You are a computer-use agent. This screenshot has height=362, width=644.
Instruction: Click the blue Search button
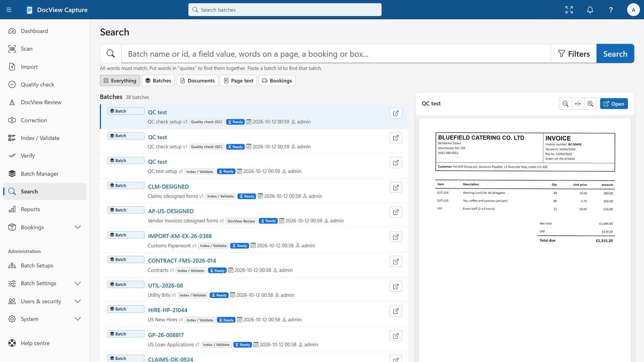[x=615, y=53]
